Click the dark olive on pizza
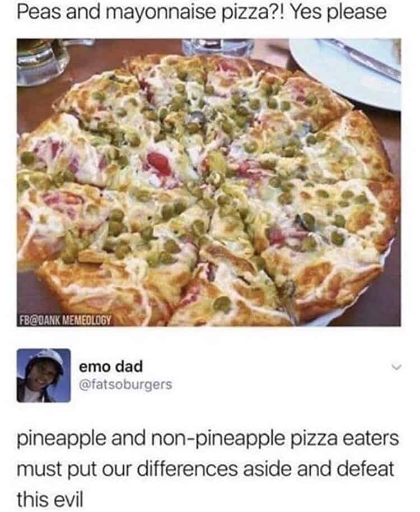This screenshot has height=512, width=420. 306,221
